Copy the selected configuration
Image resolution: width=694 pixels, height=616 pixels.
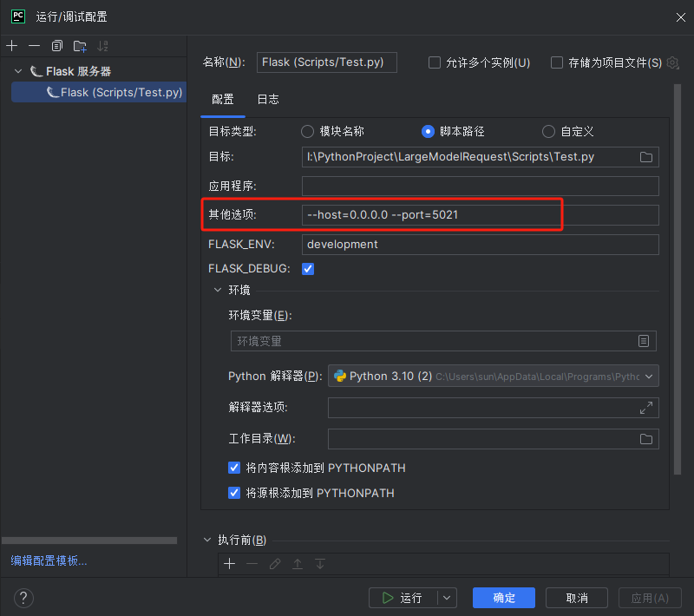57,46
